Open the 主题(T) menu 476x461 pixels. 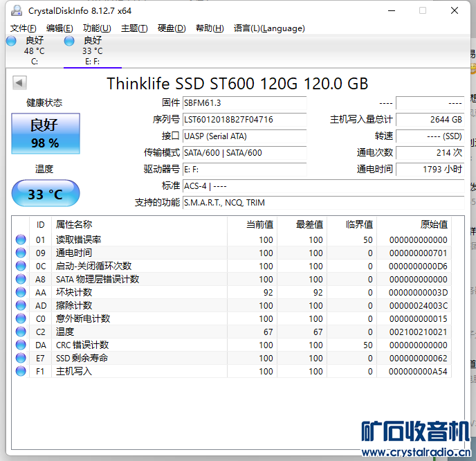point(134,28)
